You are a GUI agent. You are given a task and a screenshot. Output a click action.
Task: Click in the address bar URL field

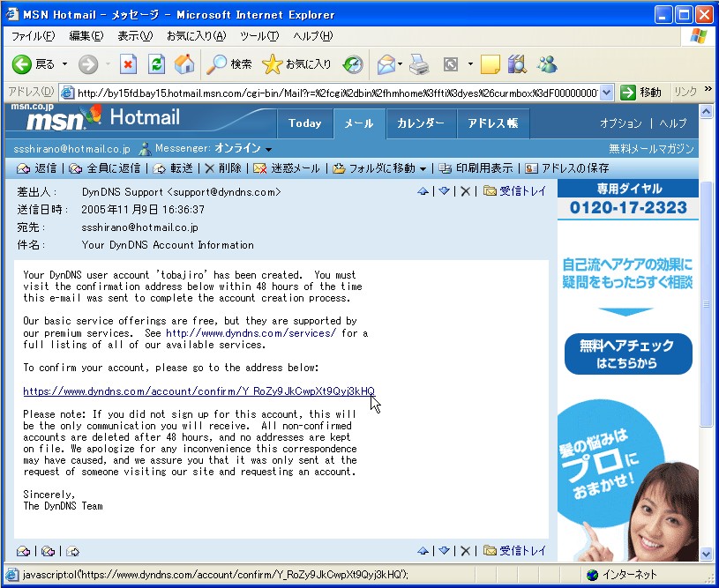point(337,93)
